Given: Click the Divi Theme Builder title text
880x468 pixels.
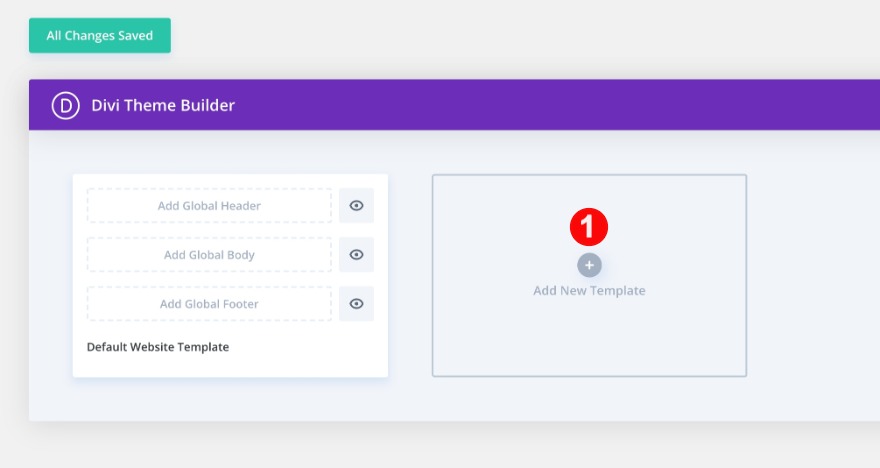Looking at the screenshot, I should tap(163, 105).
